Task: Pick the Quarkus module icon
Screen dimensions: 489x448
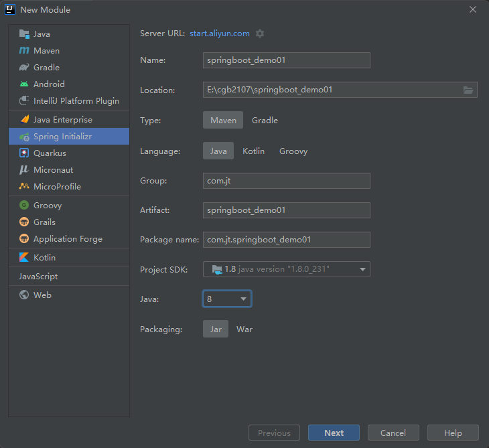Action: pyautogui.click(x=24, y=153)
